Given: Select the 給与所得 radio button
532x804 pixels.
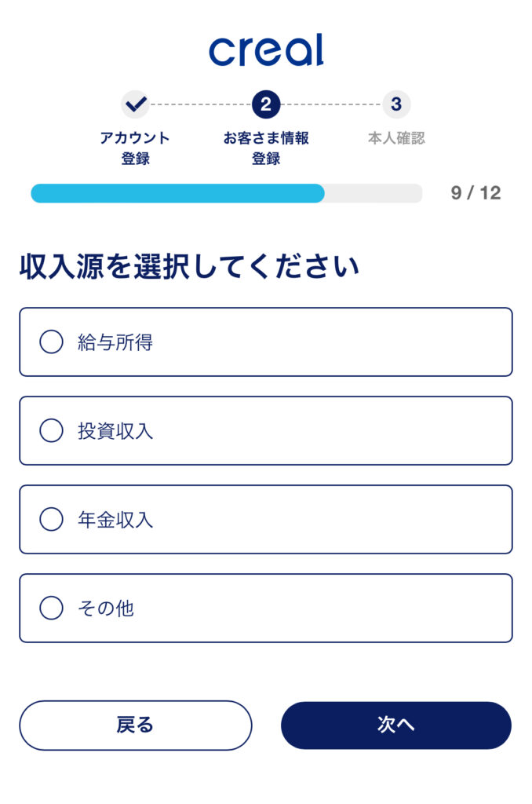Looking at the screenshot, I should (52, 342).
